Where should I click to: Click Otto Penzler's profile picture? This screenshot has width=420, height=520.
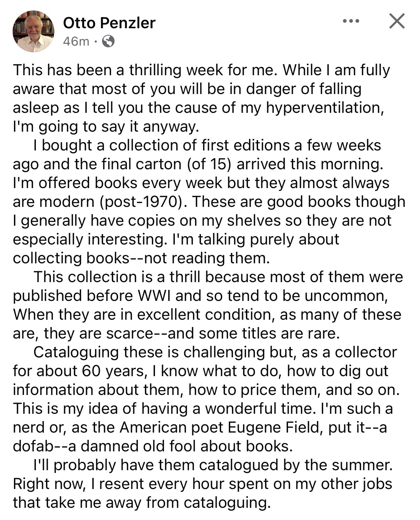(x=33, y=31)
